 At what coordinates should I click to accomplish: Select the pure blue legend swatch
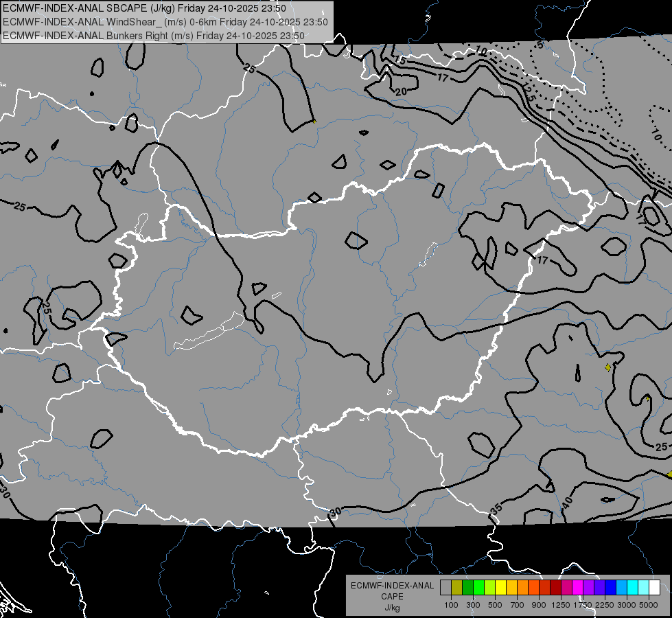(611, 588)
